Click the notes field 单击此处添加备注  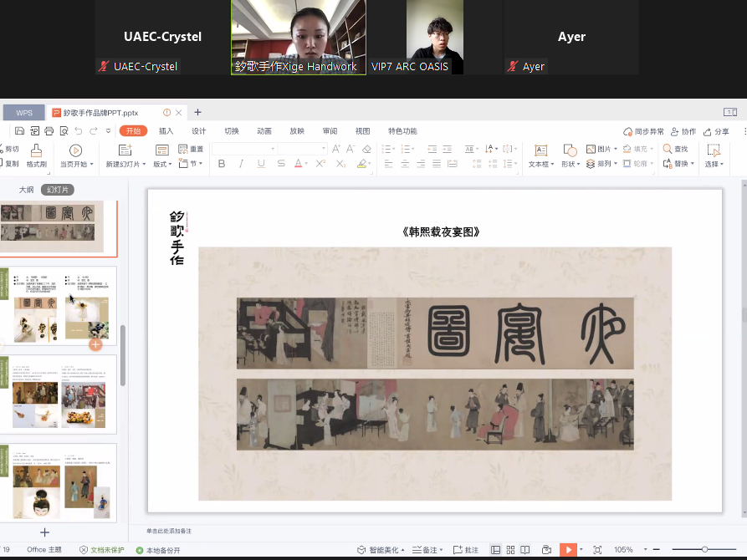pos(169,531)
